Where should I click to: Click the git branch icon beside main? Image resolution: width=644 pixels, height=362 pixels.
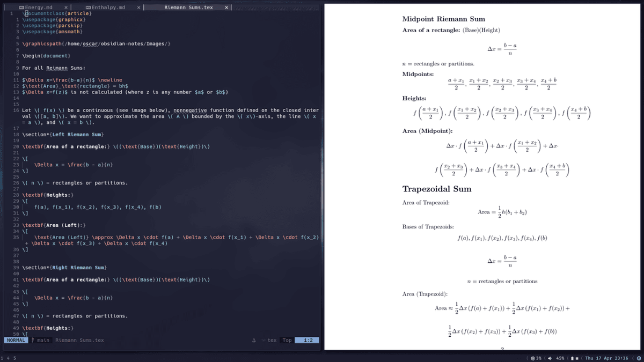pos(33,340)
